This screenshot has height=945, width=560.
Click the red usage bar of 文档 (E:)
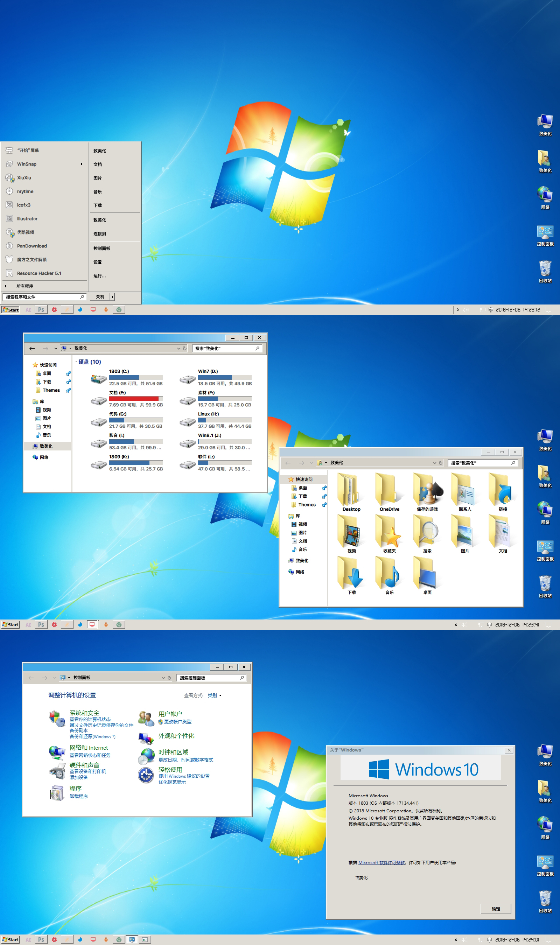pyautogui.click(x=136, y=399)
